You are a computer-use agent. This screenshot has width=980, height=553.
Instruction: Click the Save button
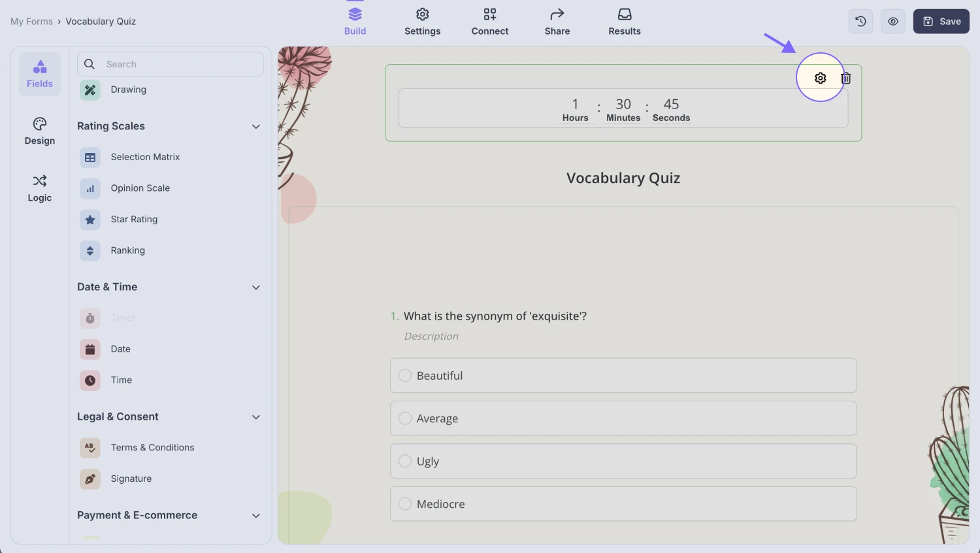941,22
